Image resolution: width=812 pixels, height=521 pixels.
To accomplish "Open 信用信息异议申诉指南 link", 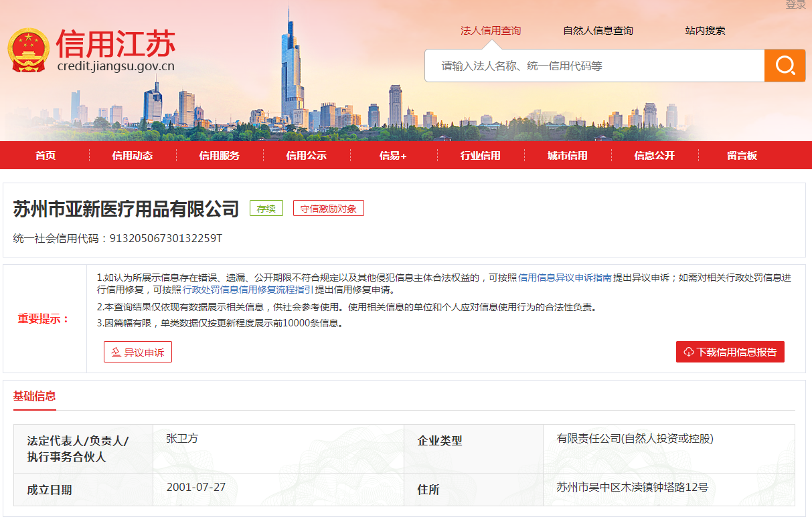I will tap(565, 278).
